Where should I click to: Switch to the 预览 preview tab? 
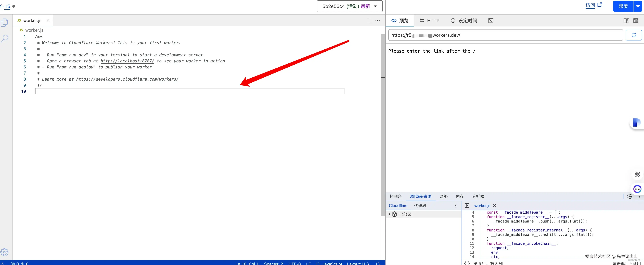[400, 20]
